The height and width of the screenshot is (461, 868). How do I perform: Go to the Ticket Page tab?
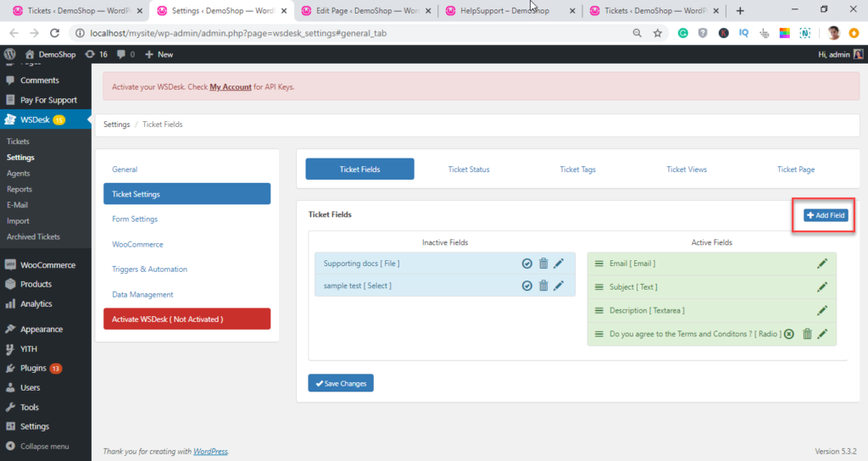(795, 169)
